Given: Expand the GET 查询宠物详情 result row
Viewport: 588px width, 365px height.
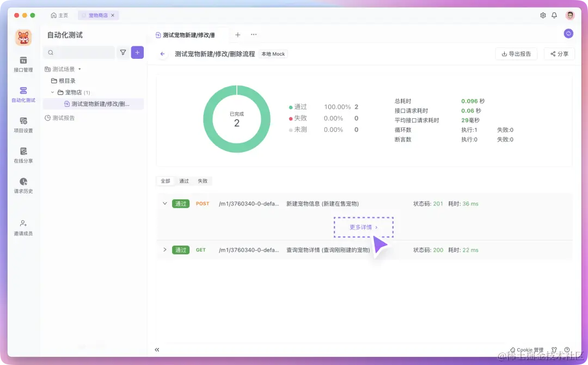Looking at the screenshot, I should click(164, 250).
